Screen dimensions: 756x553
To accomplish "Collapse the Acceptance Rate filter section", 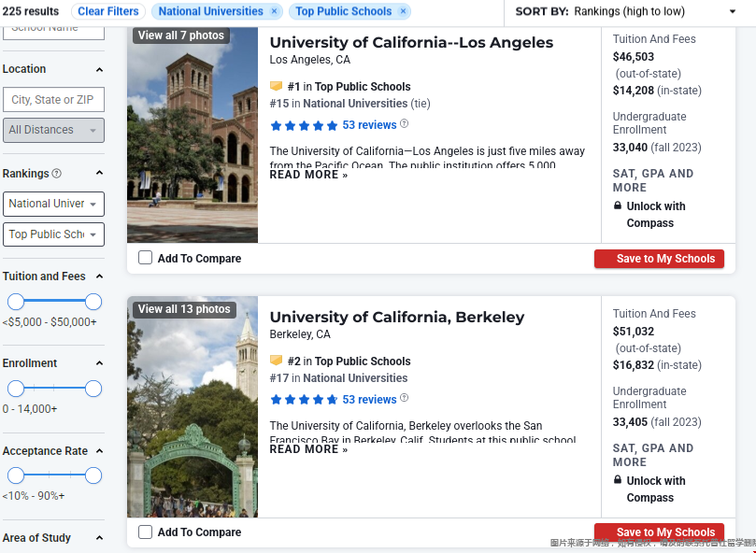I will click(x=99, y=451).
